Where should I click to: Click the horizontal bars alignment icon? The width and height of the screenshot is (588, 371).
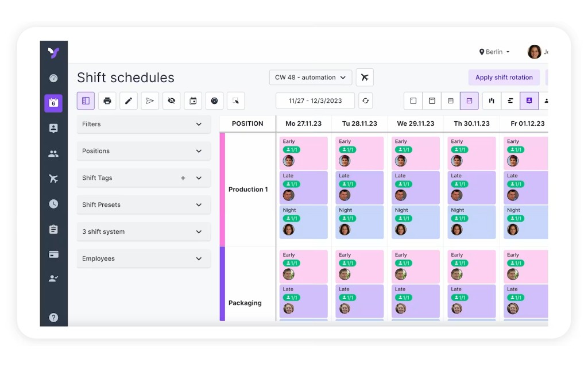[x=510, y=101]
